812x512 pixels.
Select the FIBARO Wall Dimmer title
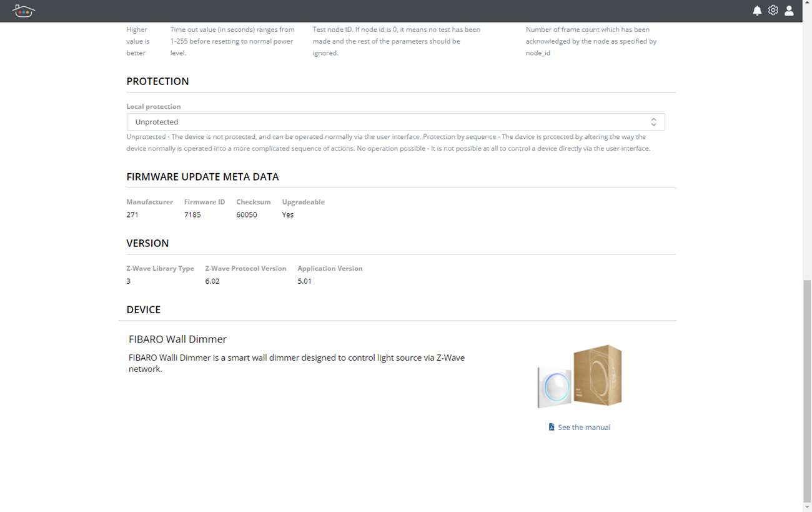click(x=177, y=339)
